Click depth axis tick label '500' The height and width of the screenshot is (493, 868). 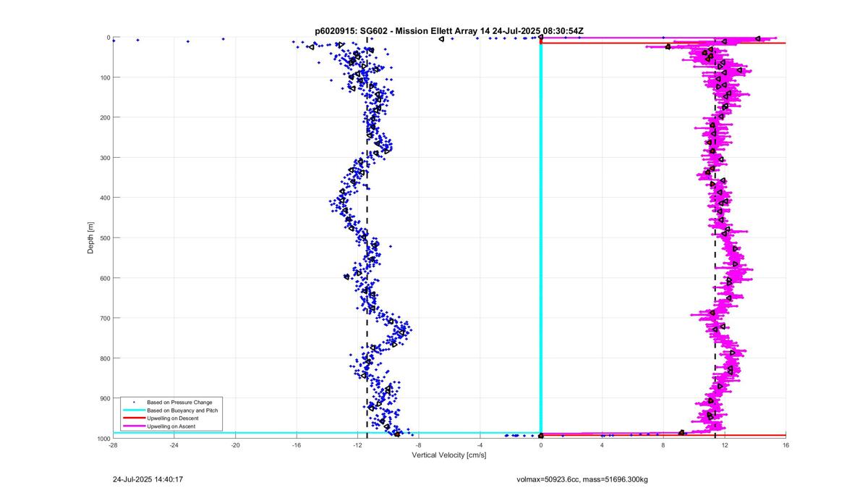point(104,238)
